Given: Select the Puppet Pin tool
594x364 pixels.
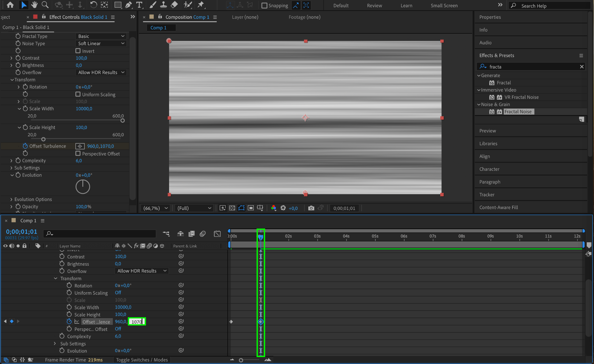Looking at the screenshot, I should pos(201,5).
